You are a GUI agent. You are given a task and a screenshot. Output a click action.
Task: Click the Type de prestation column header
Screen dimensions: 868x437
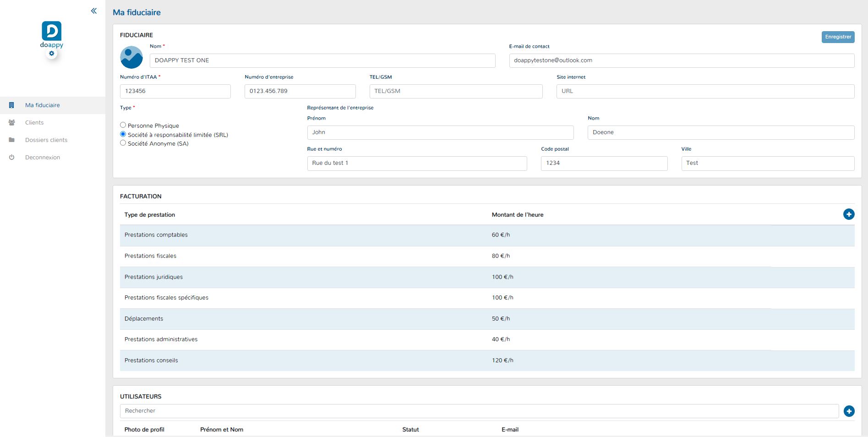(x=150, y=215)
